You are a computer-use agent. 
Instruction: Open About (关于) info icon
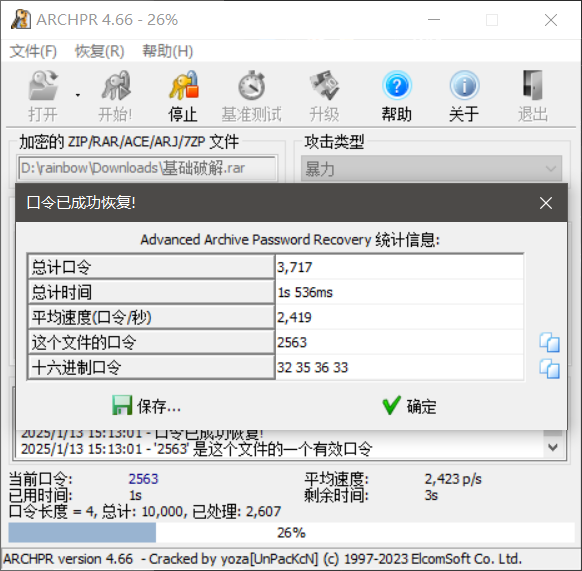coord(464,86)
